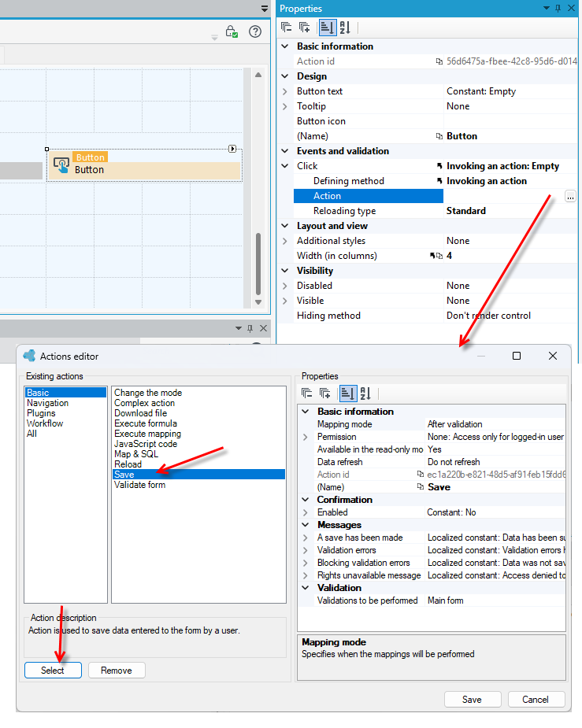The width and height of the screenshot is (582, 728).
Task: Click the Save button in Actions editor footer
Action: 473,699
